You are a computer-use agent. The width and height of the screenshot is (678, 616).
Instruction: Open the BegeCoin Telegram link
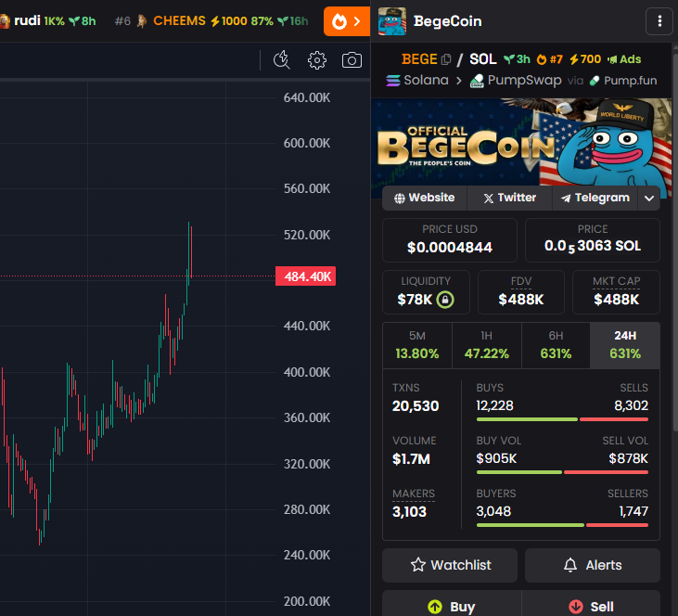pos(595,199)
